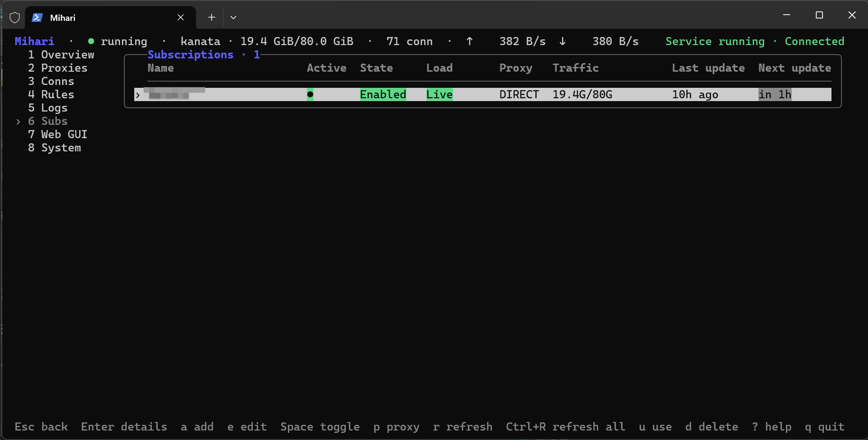Maximize the Mihari terminal window
Viewport: 868px width, 440px height.
[819, 15]
